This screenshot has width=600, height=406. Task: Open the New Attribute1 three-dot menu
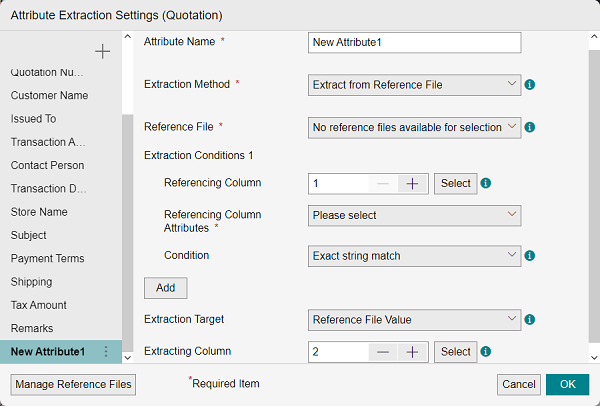click(x=106, y=351)
